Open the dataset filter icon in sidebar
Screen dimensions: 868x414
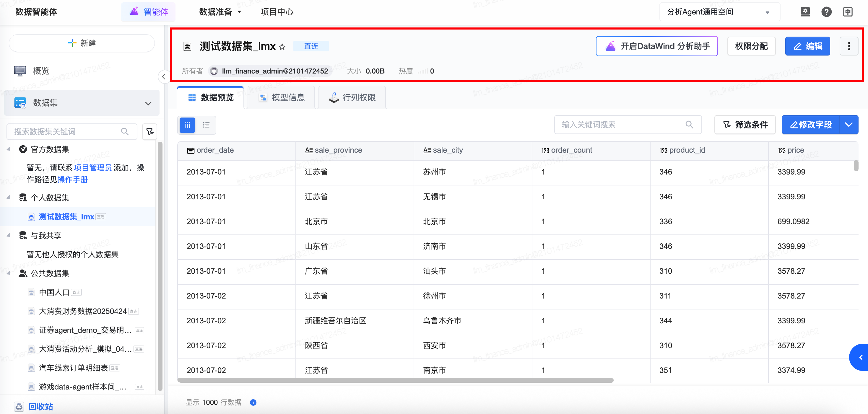click(150, 131)
